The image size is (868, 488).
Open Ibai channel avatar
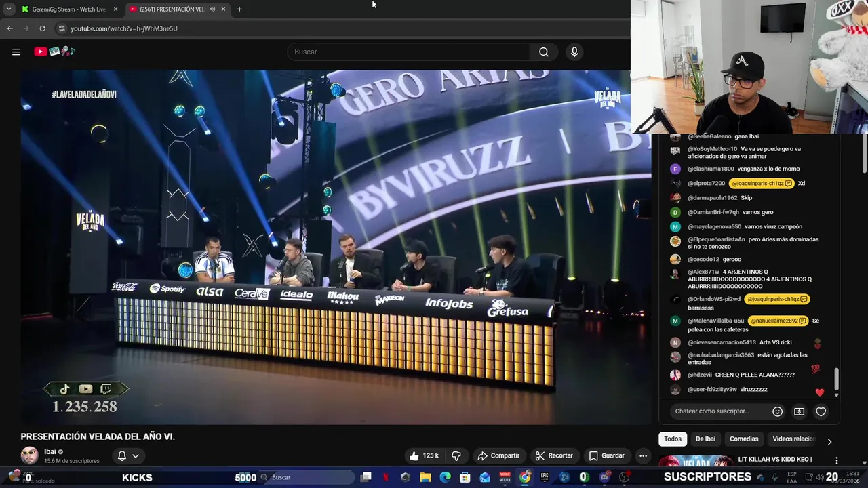click(30, 455)
